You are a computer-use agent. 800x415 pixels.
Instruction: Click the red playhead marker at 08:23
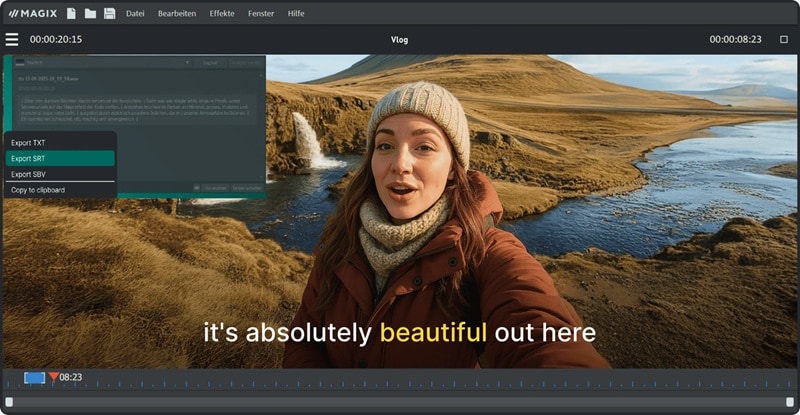[x=54, y=377]
